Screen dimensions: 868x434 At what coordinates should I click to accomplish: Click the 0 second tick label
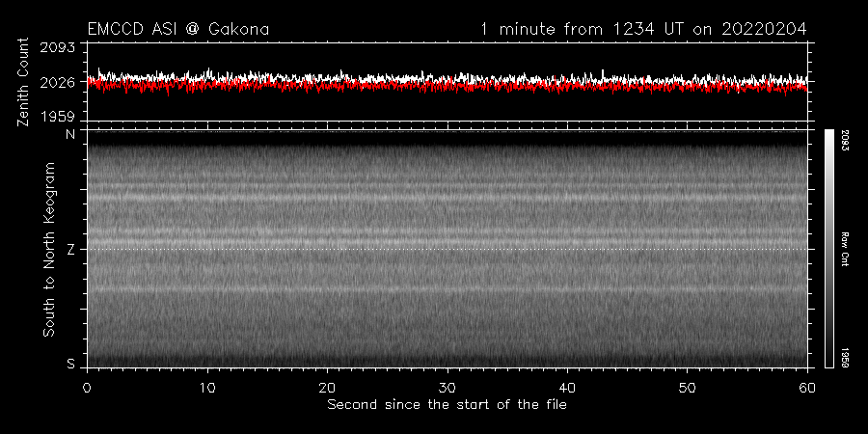87,388
